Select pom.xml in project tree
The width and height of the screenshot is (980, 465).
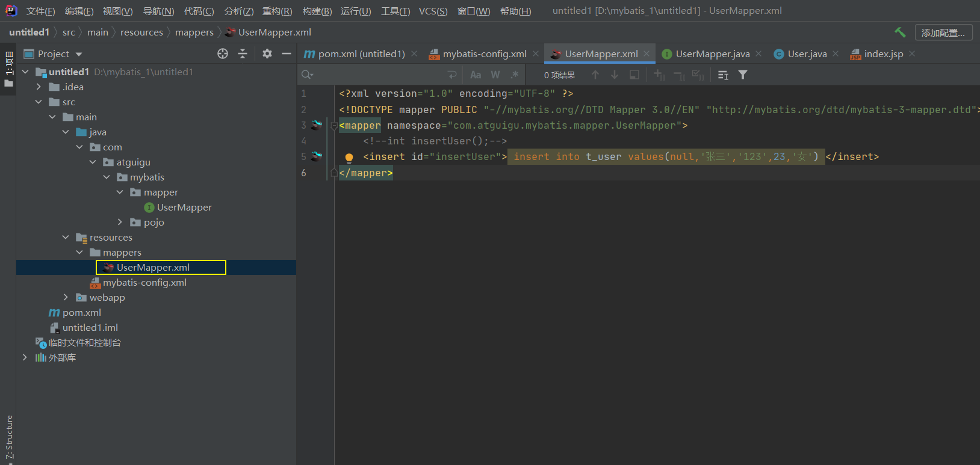(81, 312)
